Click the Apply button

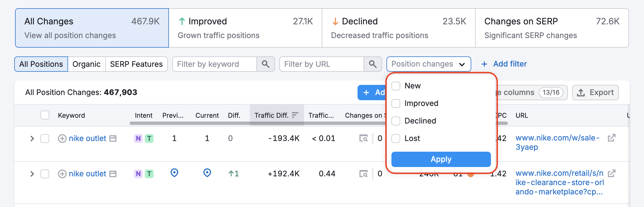pos(441,159)
